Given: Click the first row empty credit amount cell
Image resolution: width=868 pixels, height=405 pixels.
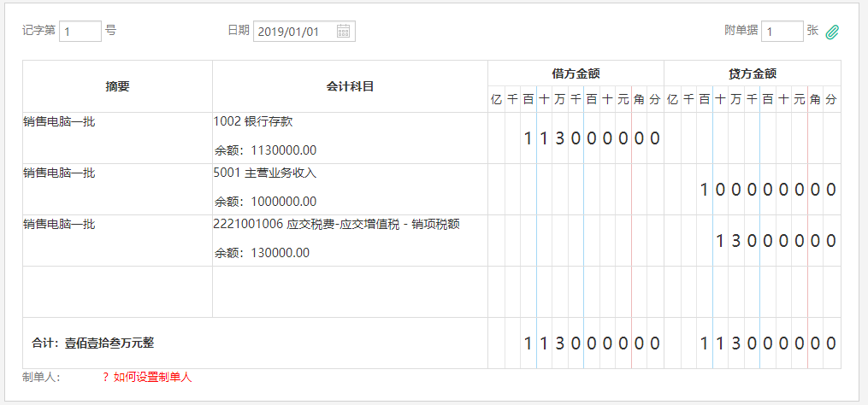Looking at the screenshot, I should point(752,138).
